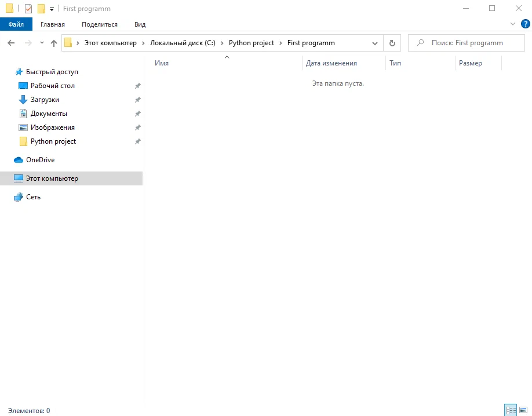Image resolution: width=532 pixels, height=416 pixels.
Task: Click the New folder icon in title bar
Action: pyautogui.click(x=41, y=9)
